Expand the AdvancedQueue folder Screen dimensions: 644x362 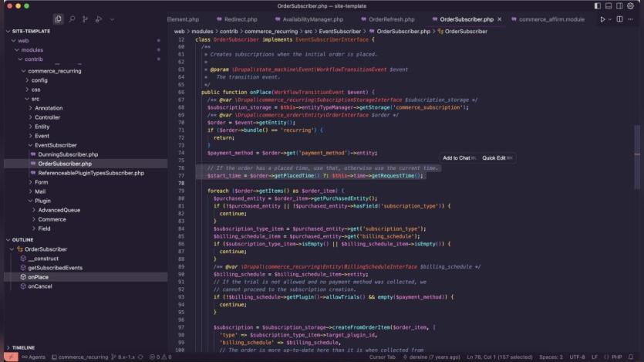pyautogui.click(x=59, y=210)
